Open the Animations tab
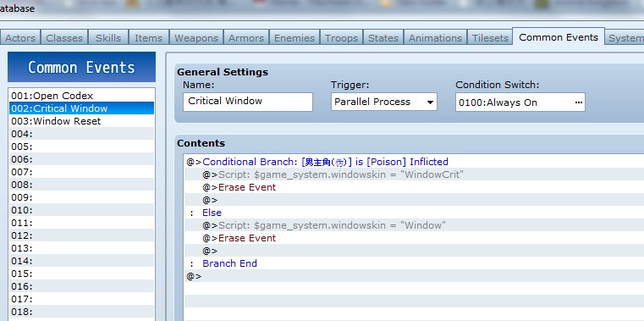 (x=435, y=38)
